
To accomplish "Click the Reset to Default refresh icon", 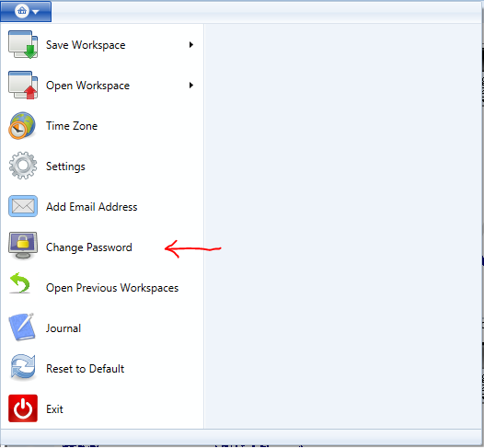I will (x=23, y=367).
